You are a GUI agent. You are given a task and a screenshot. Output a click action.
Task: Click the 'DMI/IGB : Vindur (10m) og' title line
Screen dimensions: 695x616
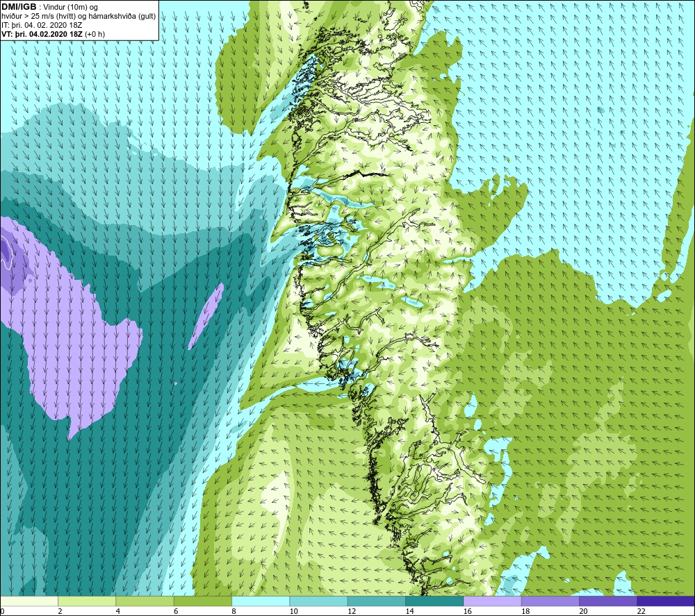click(x=50, y=7)
